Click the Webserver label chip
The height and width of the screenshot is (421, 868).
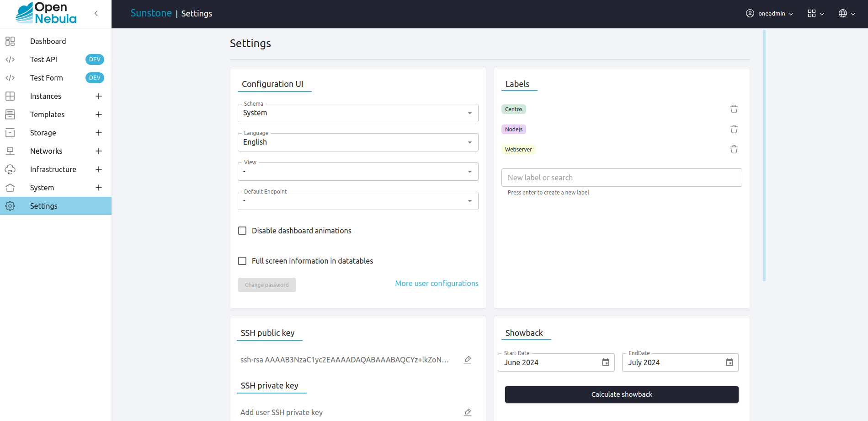pyautogui.click(x=518, y=149)
